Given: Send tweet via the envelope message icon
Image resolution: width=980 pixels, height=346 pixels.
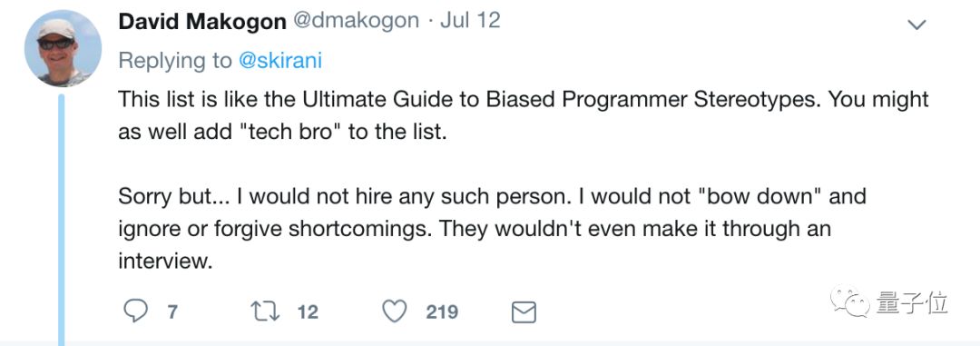Looking at the screenshot, I should coord(524,311).
